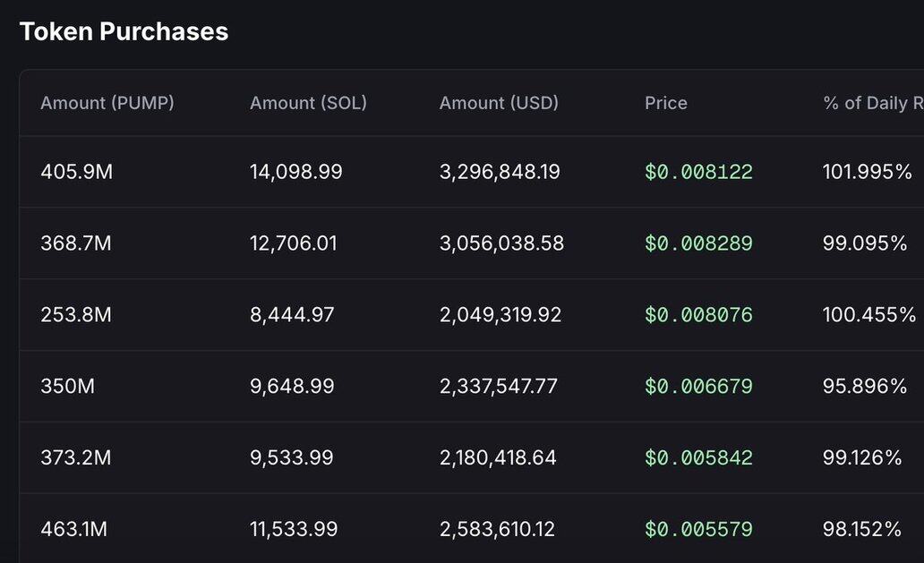Image resolution: width=924 pixels, height=563 pixels.
Task: Select the Amount (SOL) column header
Action: pyautogui.click(x=308, y=104)
